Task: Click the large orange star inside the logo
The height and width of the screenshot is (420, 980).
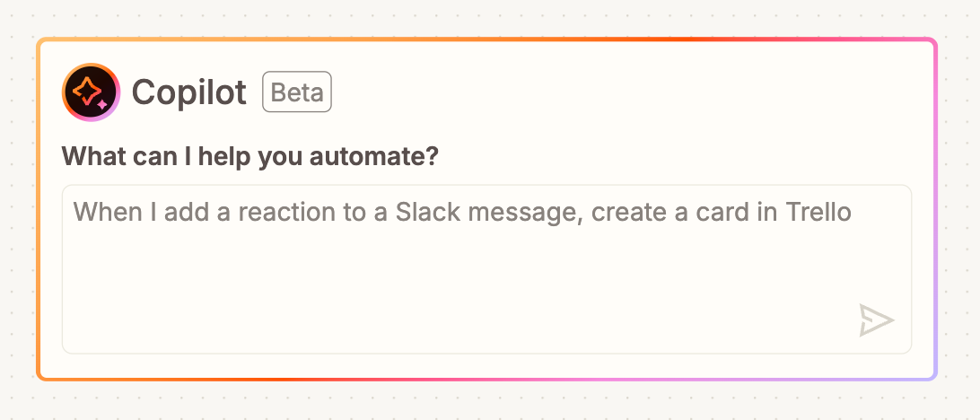Action: pos(89,91)
